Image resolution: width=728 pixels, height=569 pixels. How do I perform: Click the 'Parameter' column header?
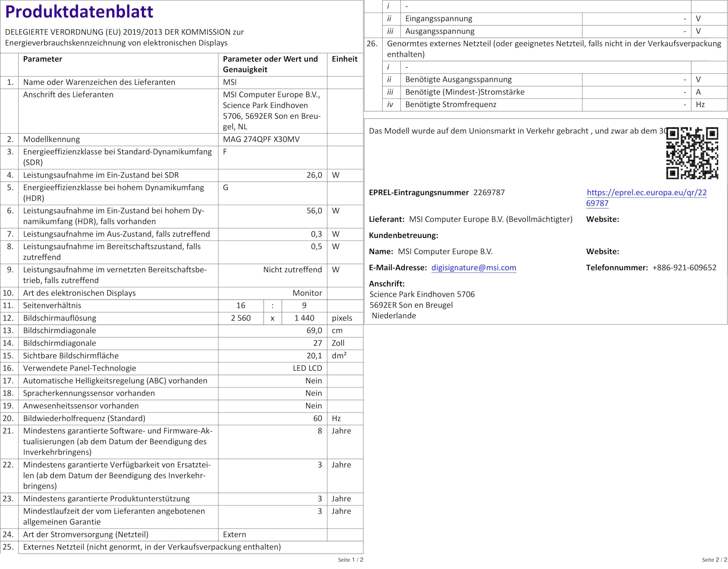43,59
